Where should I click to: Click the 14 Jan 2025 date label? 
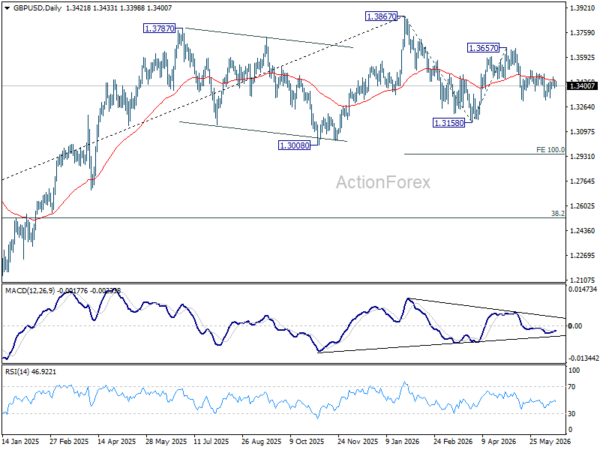(21, 442)
